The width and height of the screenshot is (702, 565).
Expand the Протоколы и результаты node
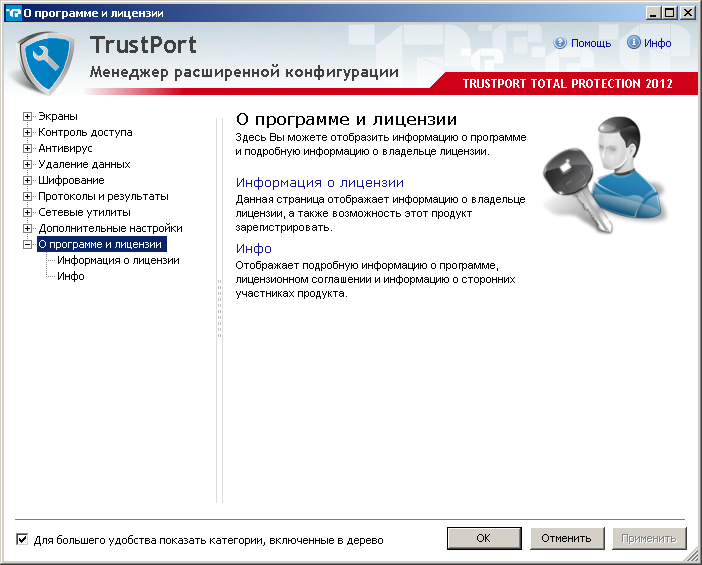[x=27, y=196]
